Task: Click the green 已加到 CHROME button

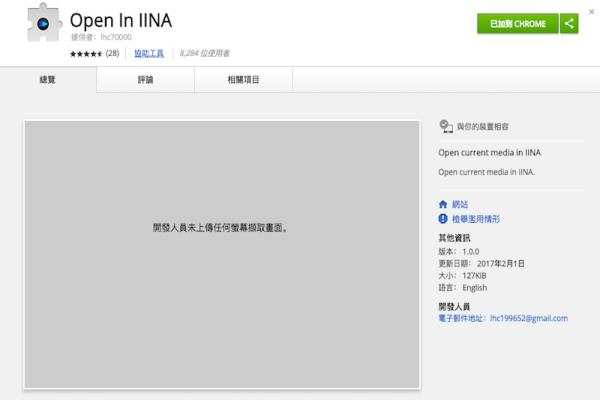Action: [518, 24]
